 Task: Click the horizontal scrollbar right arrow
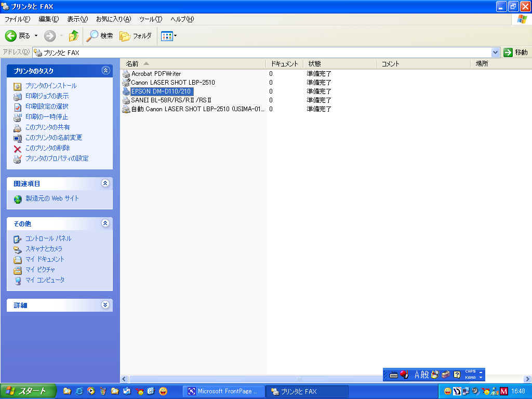coord(528,379)
